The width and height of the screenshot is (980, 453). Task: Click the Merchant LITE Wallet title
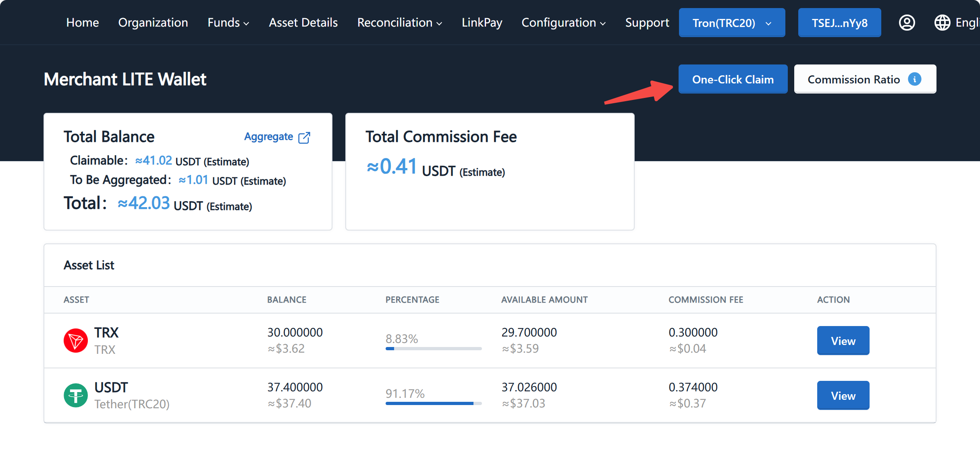pos(125,79)
